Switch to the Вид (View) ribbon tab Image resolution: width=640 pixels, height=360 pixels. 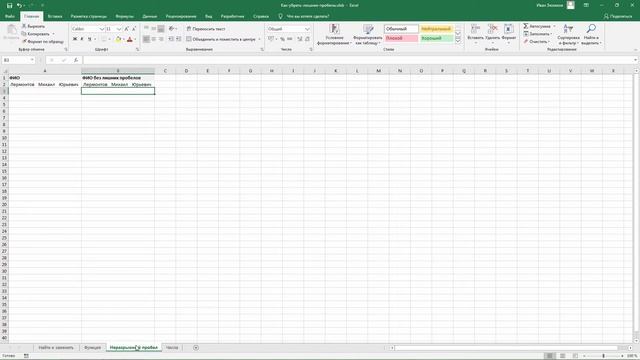[209, 16]
